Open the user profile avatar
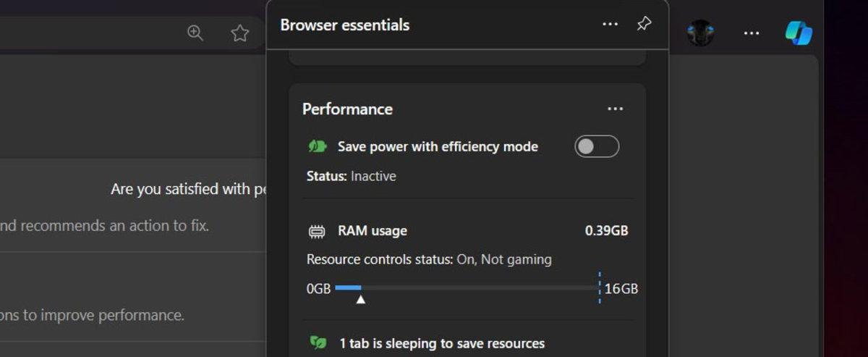Screen dimensions: 868x357 [x=700, y=33]
